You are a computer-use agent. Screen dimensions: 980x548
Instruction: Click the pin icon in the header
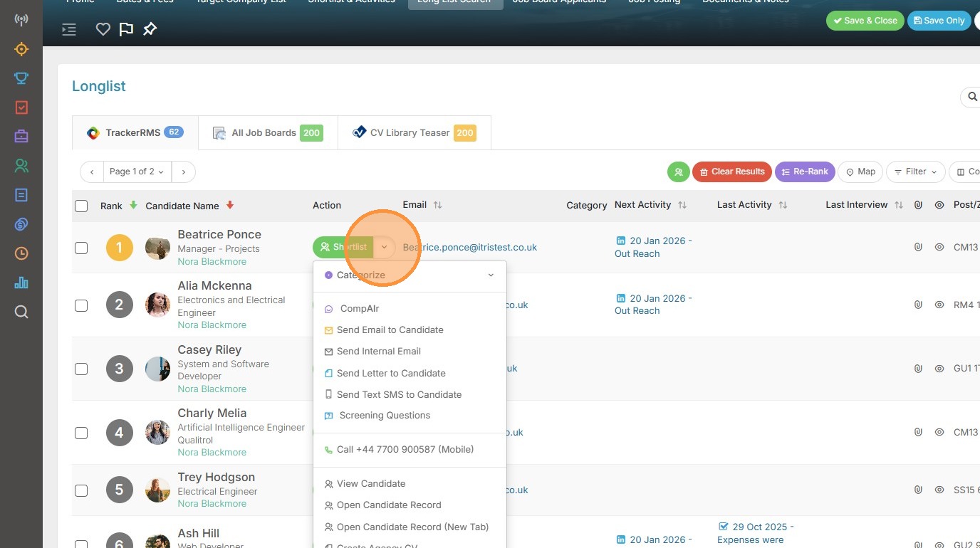tap(150, 29)
